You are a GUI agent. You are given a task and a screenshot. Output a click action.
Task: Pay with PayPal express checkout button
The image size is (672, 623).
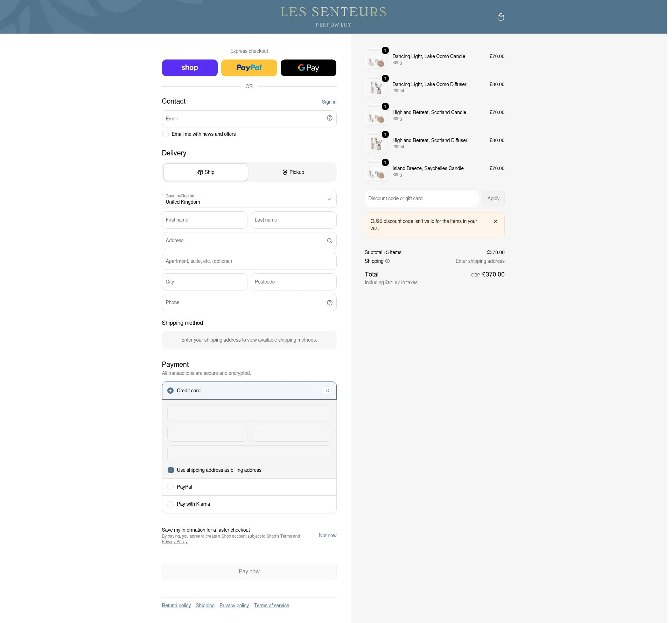249,68
